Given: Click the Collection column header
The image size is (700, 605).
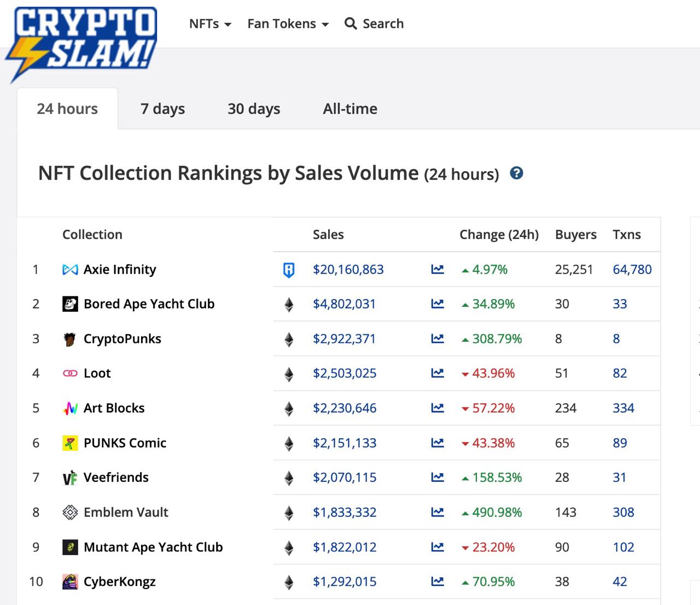Looking at the screenshot, I should [92, 235].
